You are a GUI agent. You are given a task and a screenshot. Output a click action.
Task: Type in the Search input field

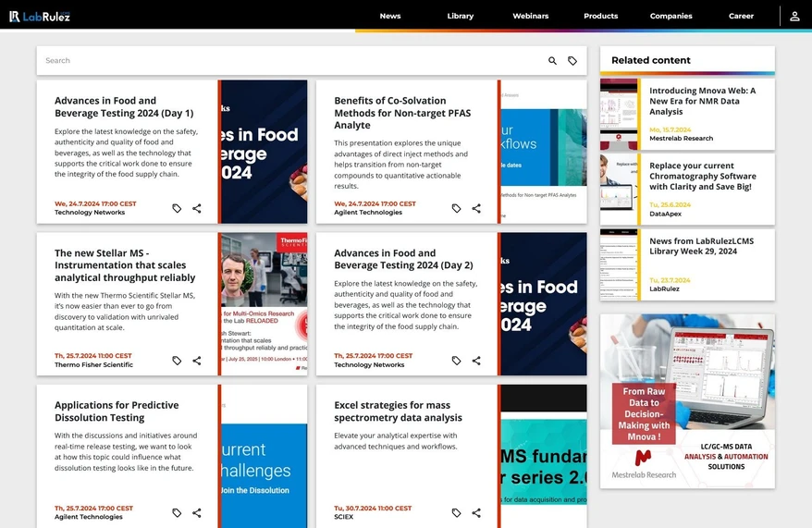(x=277, y=61)
